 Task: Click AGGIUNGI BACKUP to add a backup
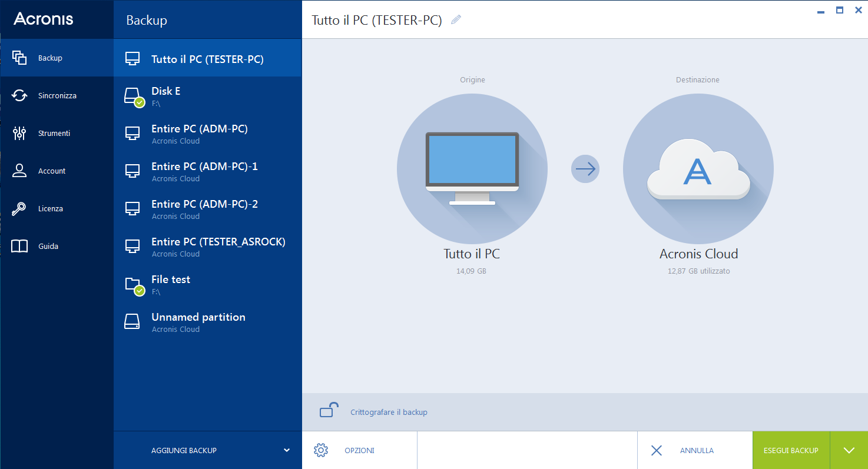184,450
